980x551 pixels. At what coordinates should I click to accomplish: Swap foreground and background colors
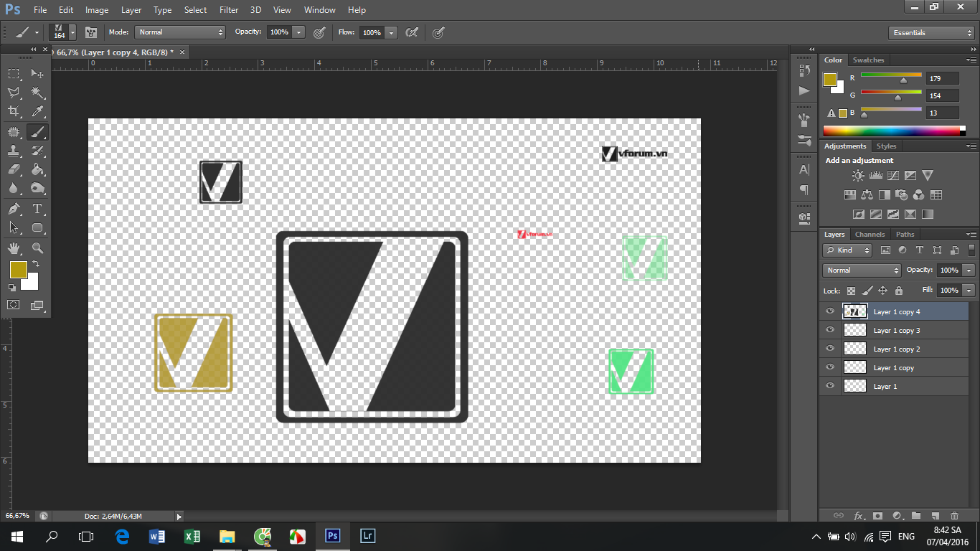point(36,264)
